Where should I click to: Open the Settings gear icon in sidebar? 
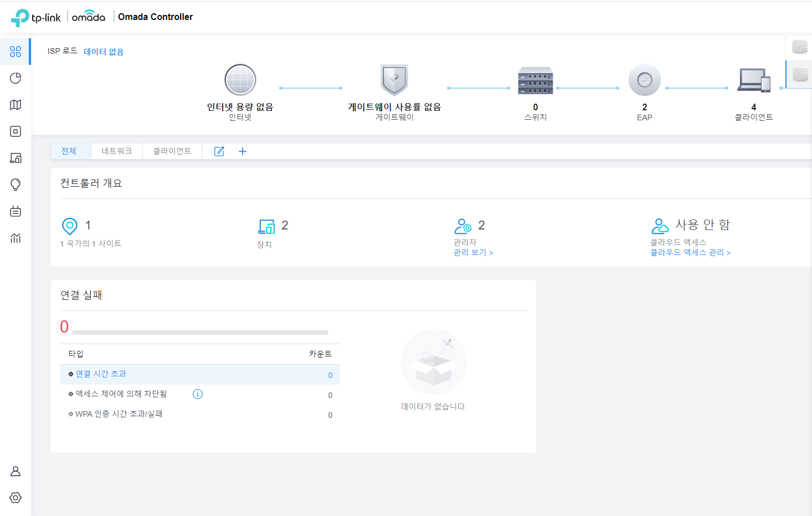click(16, 498)
